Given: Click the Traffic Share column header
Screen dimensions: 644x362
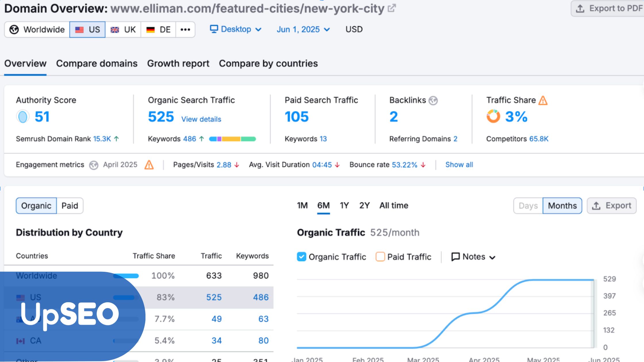Looking at the screenshot, I should 154,256.
